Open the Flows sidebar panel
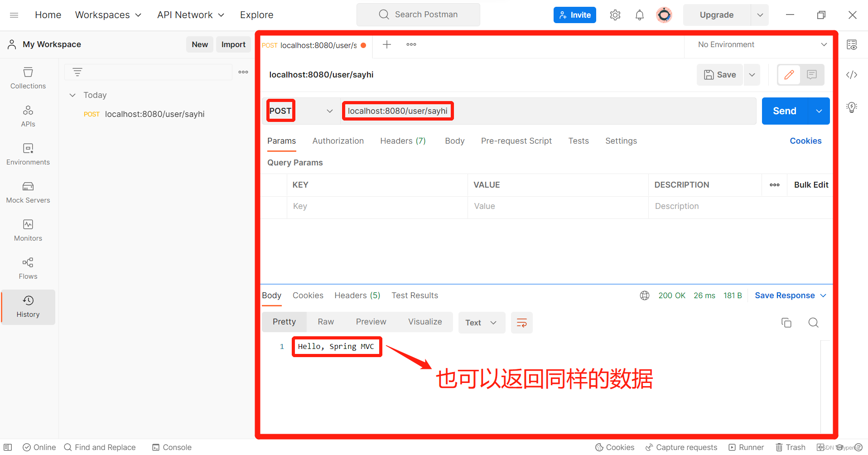Screen dimensions: 868x455 pos(28,269)
